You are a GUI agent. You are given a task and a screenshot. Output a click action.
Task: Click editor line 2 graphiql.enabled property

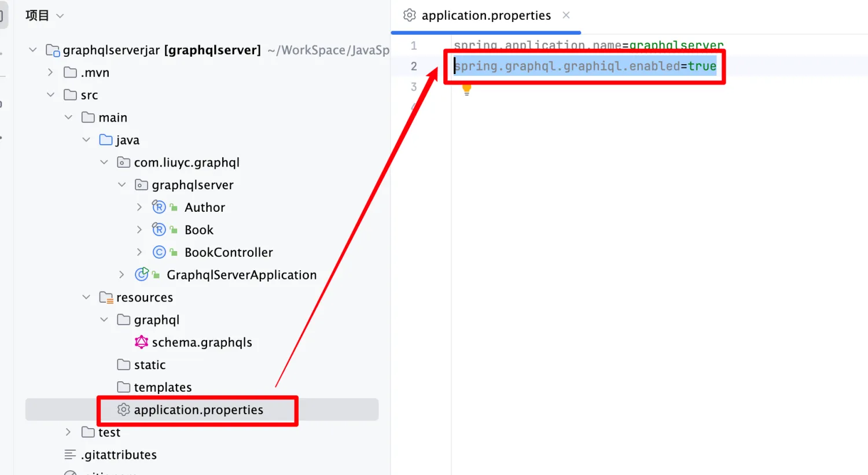pos(585,66)
